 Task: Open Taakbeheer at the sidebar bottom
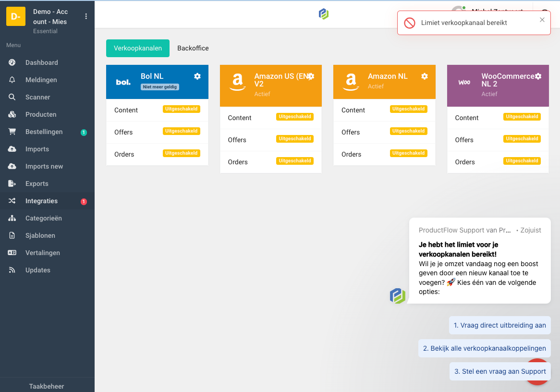pos(47,386)
